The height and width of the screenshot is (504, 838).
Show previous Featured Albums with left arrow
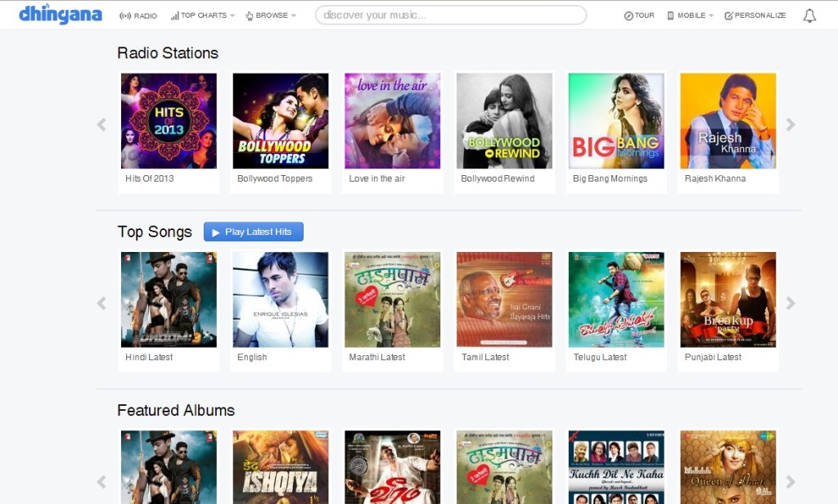coord(101,482)
